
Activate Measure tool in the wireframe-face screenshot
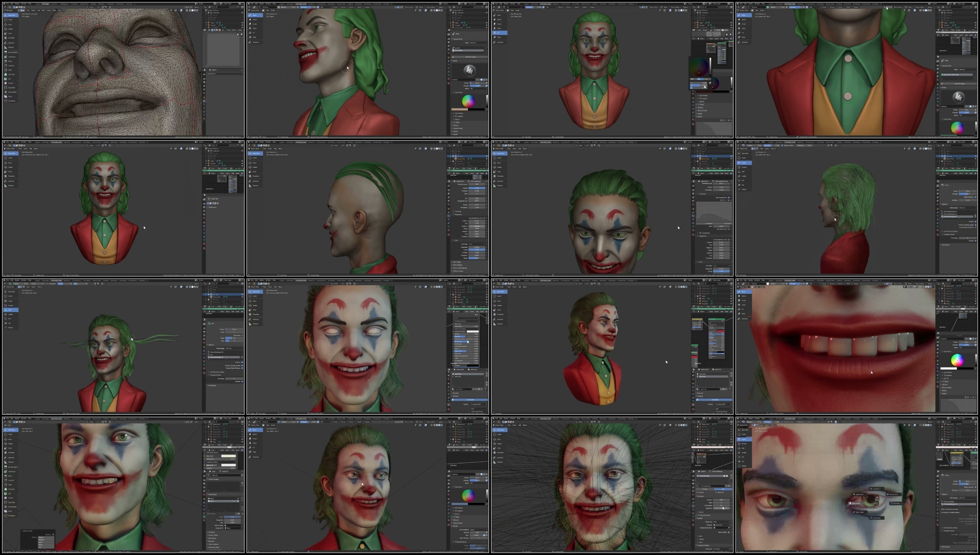(11, 47)
